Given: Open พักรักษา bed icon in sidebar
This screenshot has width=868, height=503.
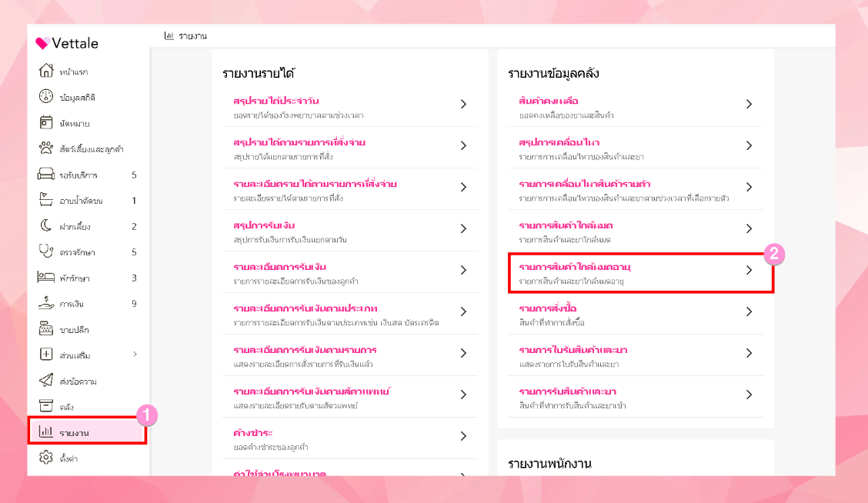Looking at the screenshot, I should click(x=45, y=278).
